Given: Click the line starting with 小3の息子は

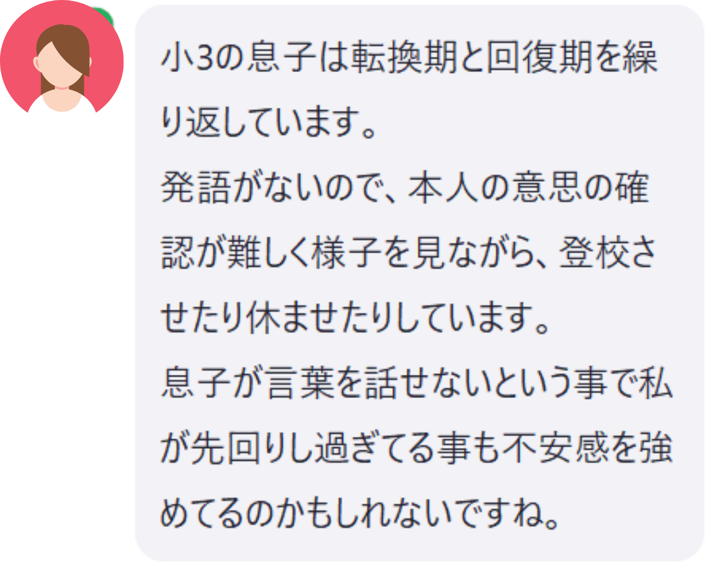Looking at the screenshot, I should pyautogui.click(x=409, y=57).
